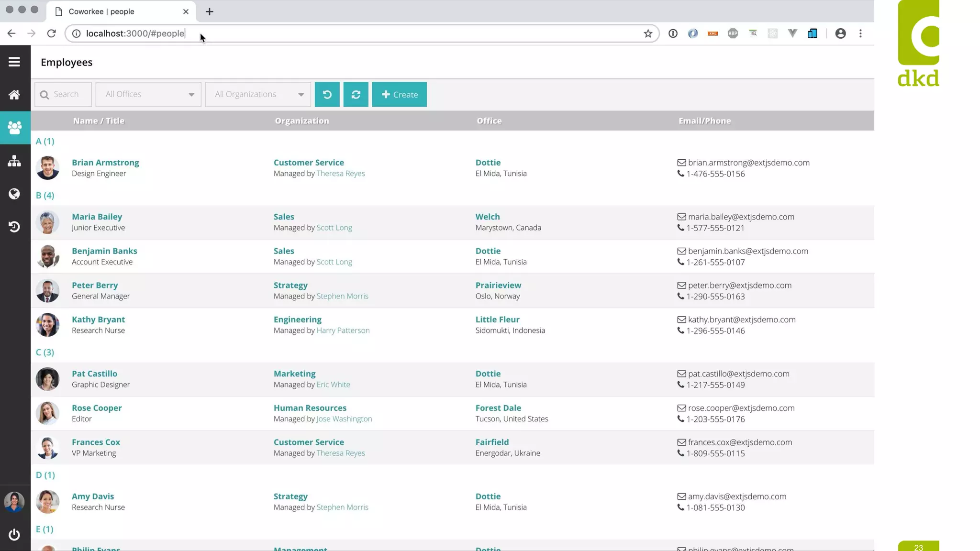Expand the All Organizations dropdown
This screenshot has width=980, height=551.
pos(301,94)
